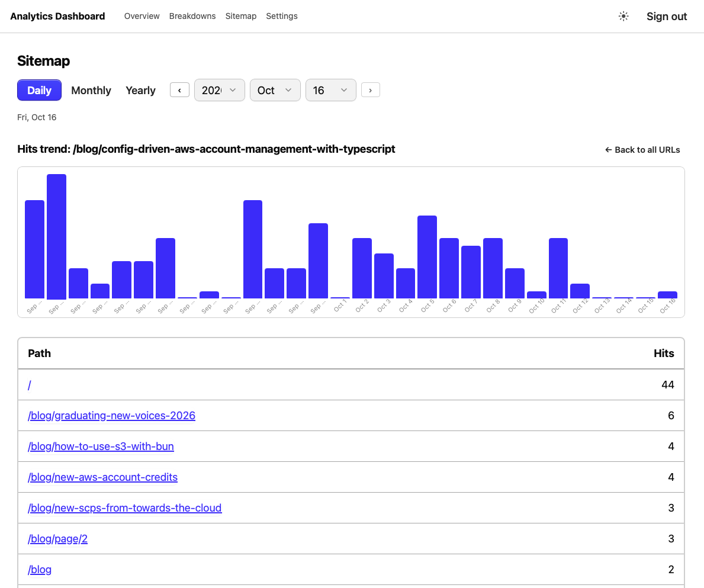Open /blog/how-to-use-s3-with-bun link
Image resolution: width=704 pixels, height=588 pixels.
pos(101,446)
